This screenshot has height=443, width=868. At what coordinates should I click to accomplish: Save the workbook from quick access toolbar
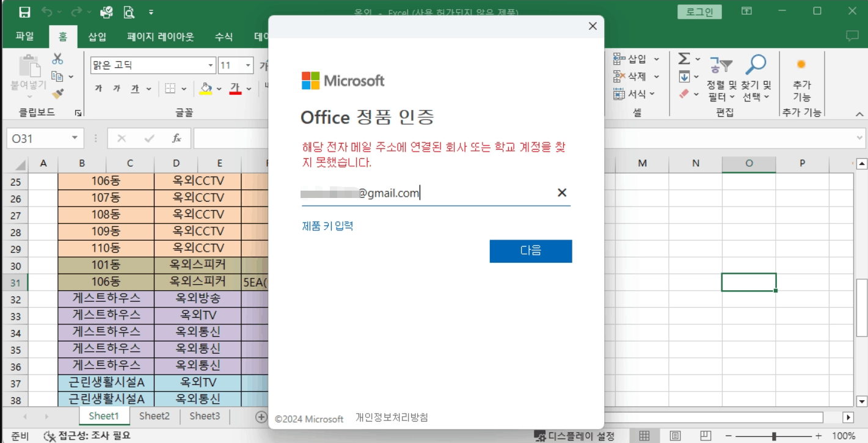pyautogui.click(x=24, y=12)
